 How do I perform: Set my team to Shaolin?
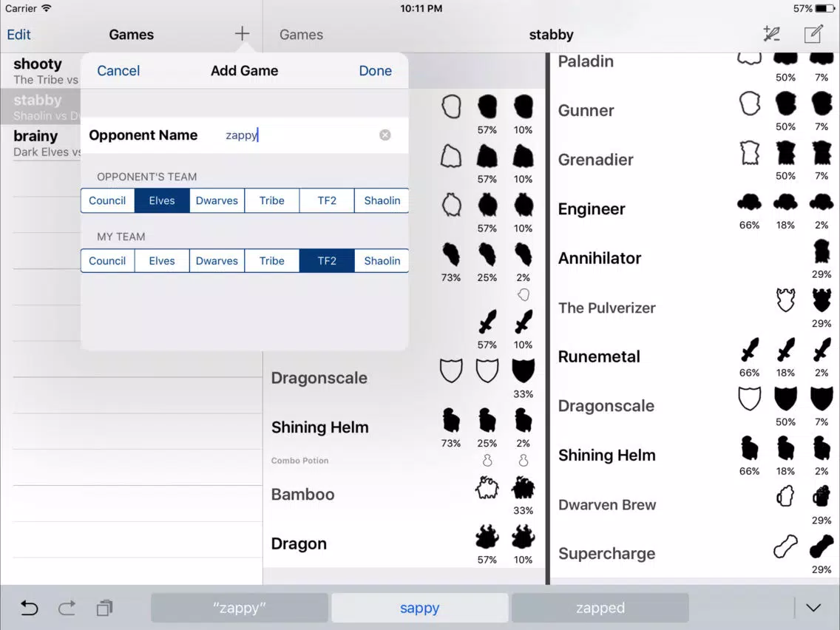pos(382,260)
